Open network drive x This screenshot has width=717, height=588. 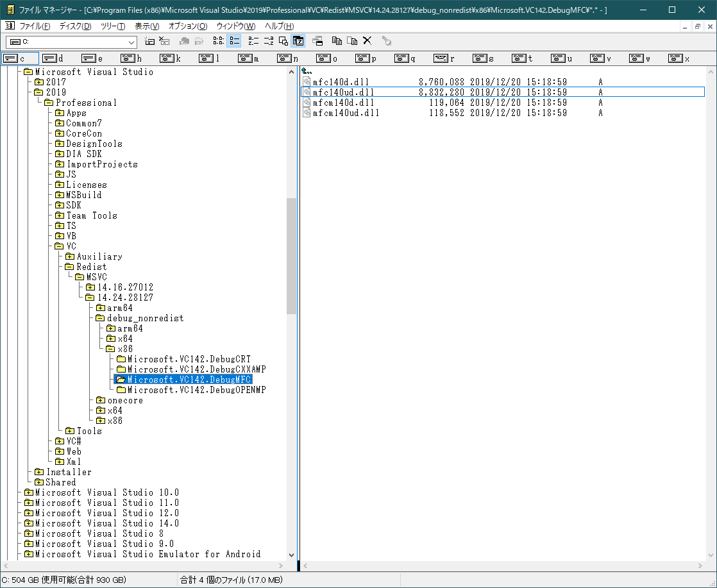(675, 58)
